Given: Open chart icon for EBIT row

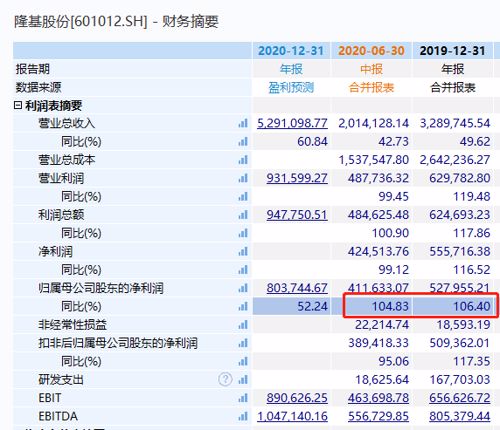Looking at the screenshot, I should (x=243, y=398).
